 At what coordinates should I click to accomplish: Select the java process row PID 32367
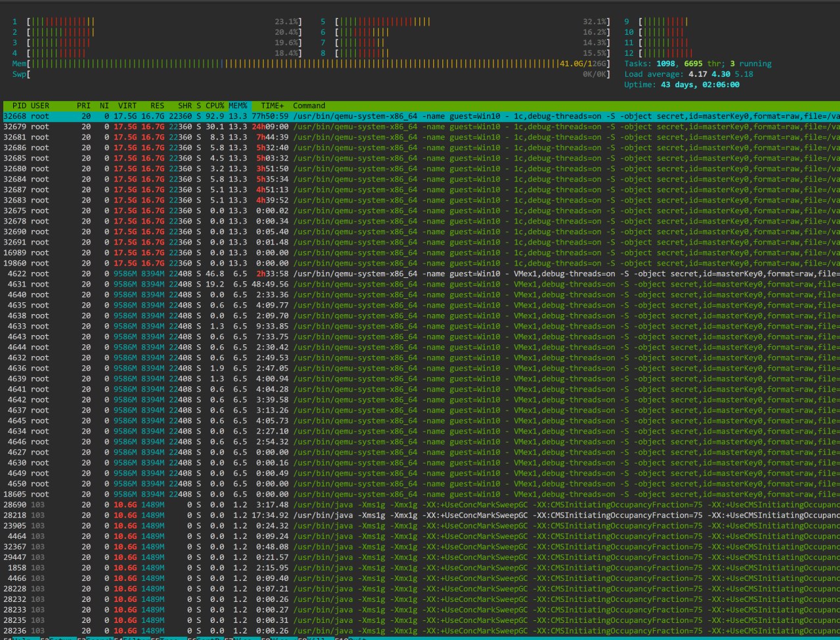click(420, 546)
